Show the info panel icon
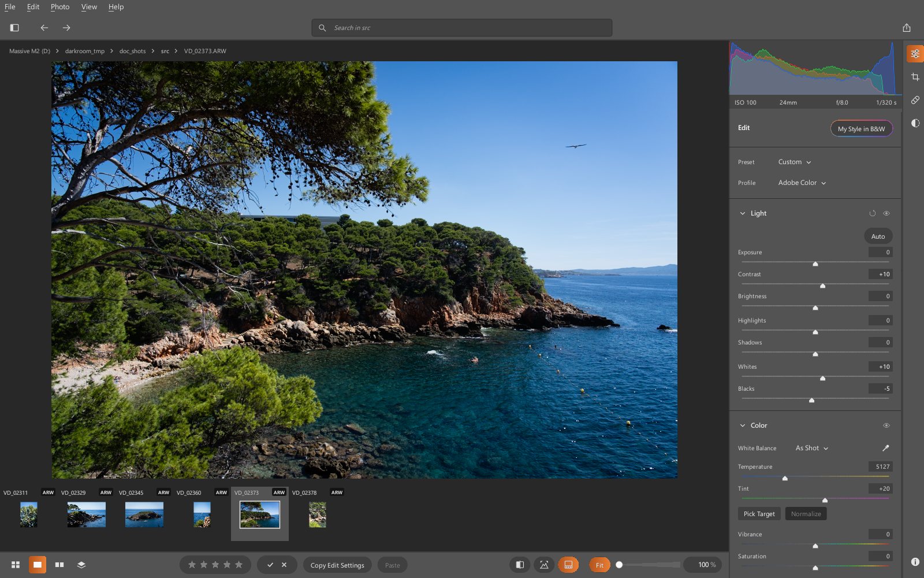Screen dimensions: 924x578 [915, 562]
